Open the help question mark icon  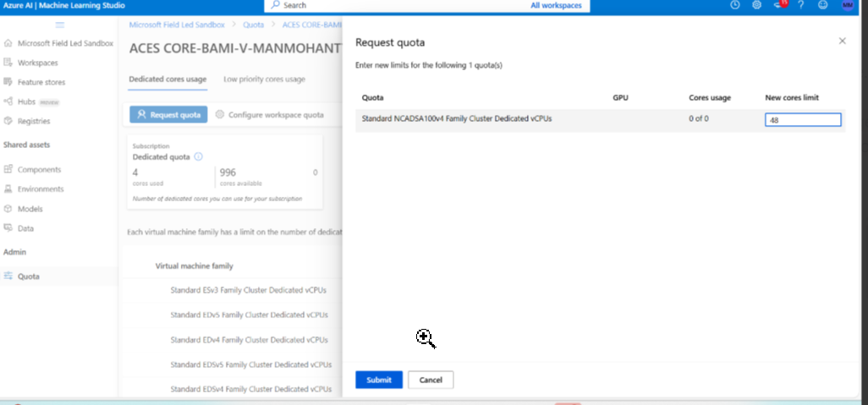800,5
